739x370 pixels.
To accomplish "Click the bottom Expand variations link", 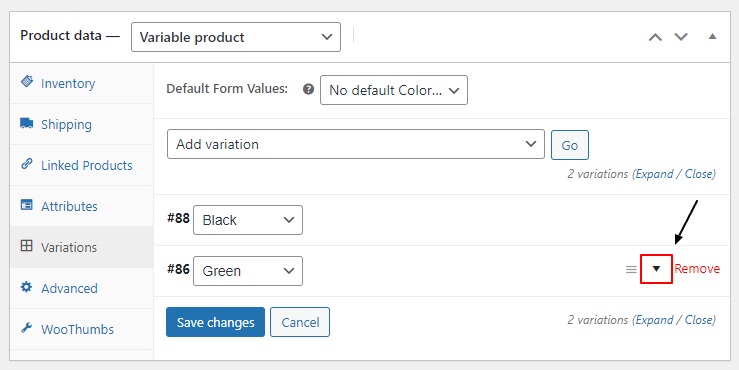I will pos(655,320).
